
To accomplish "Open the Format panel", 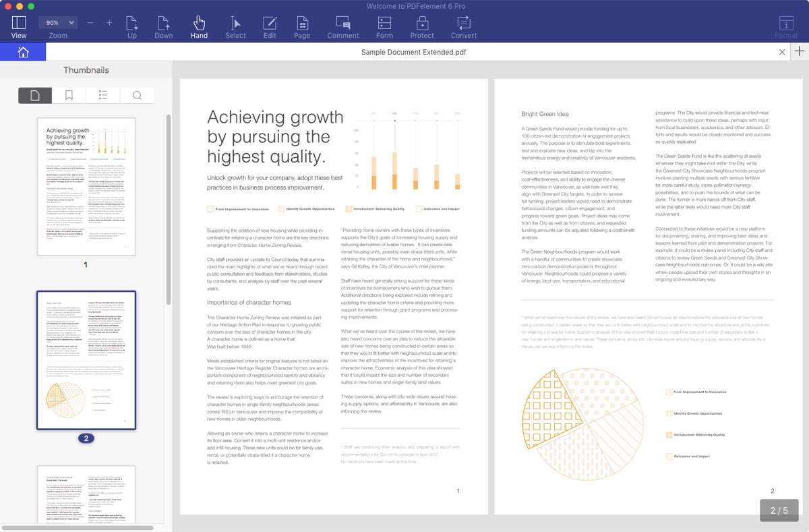I will pyautogui.click(x=786, y=27).
